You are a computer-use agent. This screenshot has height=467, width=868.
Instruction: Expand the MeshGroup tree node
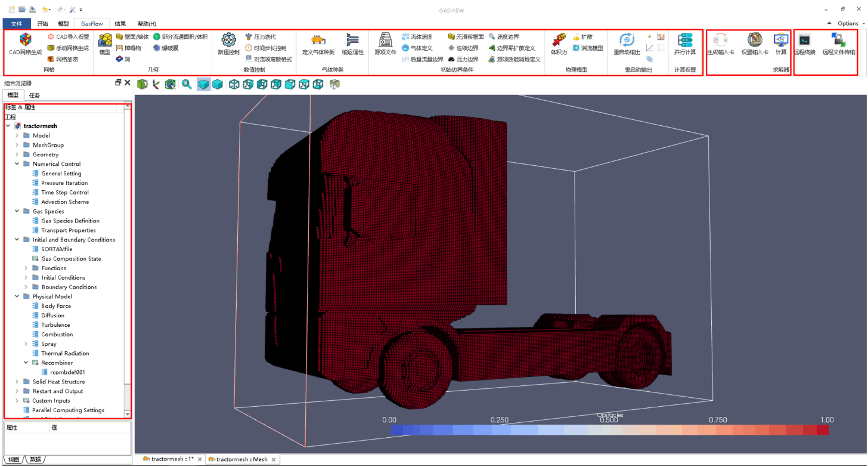17,145
